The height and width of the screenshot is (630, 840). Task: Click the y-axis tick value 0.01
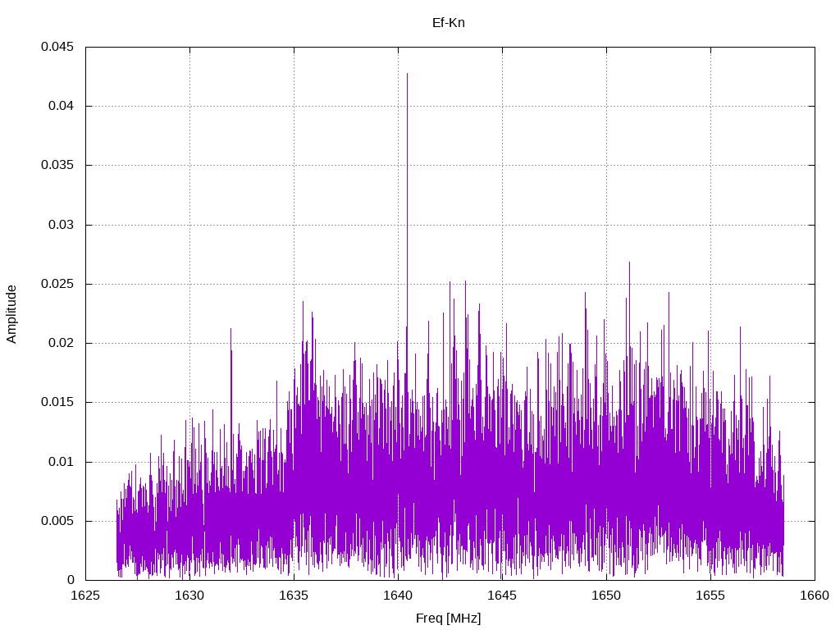pos(61,462)
